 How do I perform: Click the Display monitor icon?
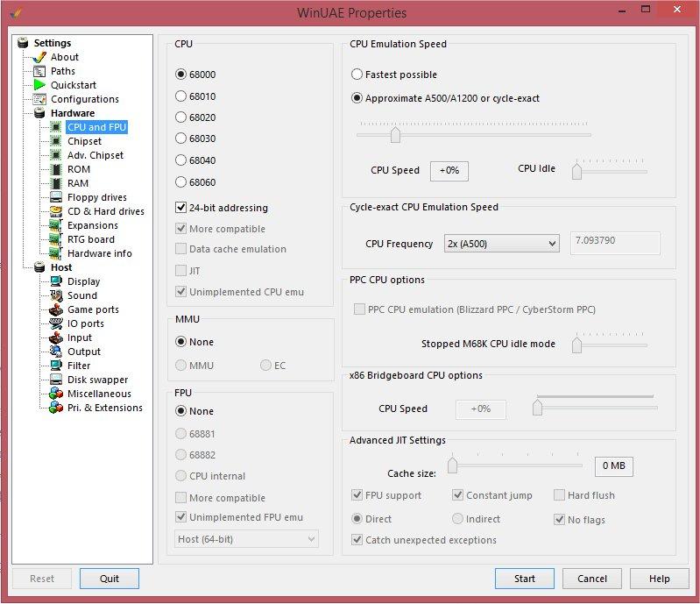(x=56, y=281)
